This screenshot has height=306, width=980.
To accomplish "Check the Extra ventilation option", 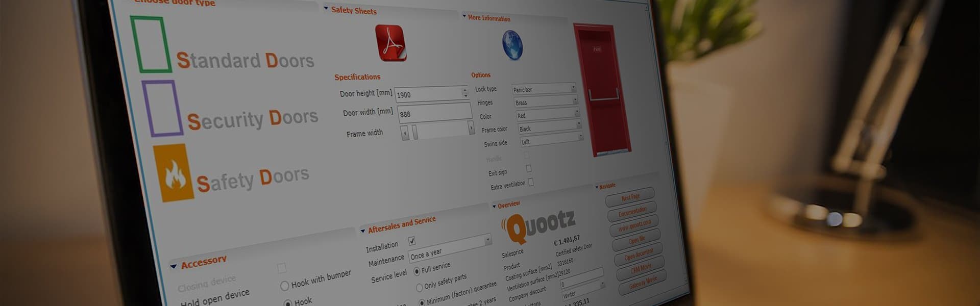I will coord(531,182).
